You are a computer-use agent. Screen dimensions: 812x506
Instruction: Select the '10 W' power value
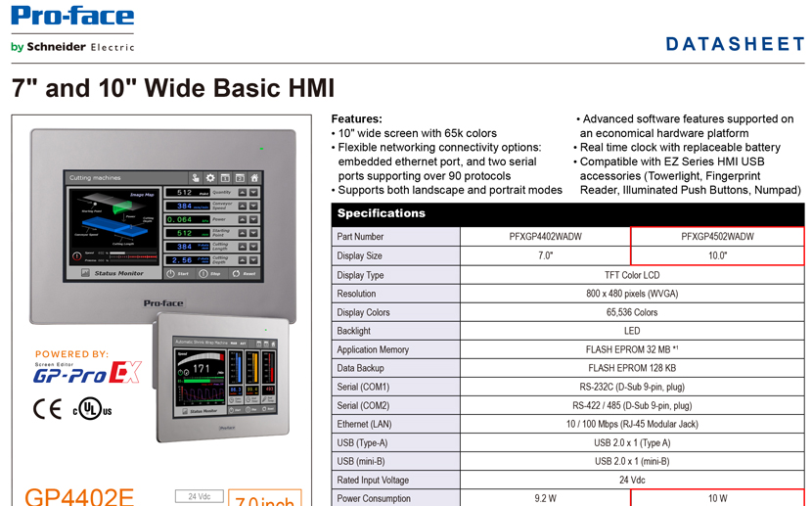point(717,499)
